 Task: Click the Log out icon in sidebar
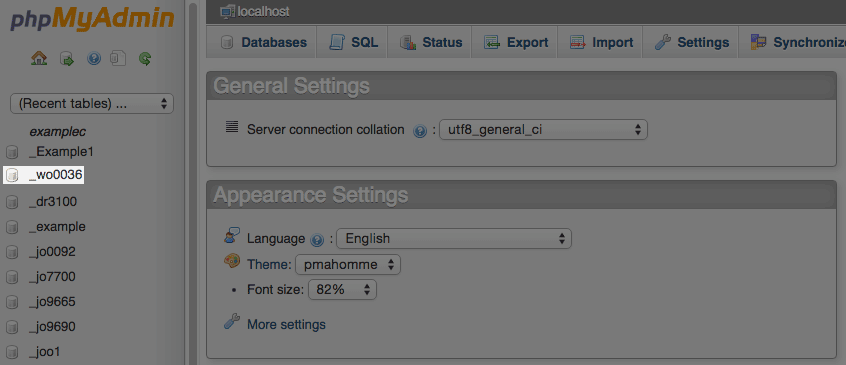66,58
